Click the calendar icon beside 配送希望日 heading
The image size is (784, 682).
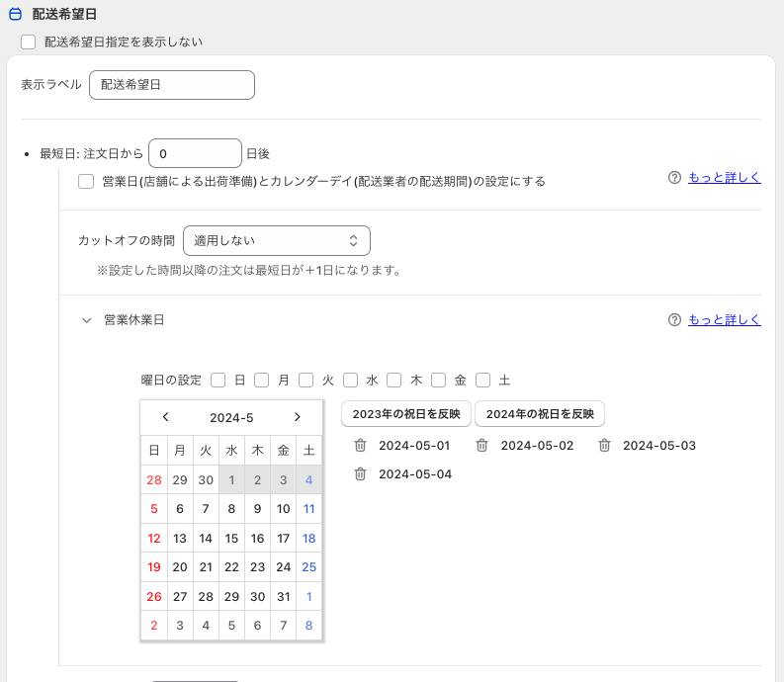point(16,14)
